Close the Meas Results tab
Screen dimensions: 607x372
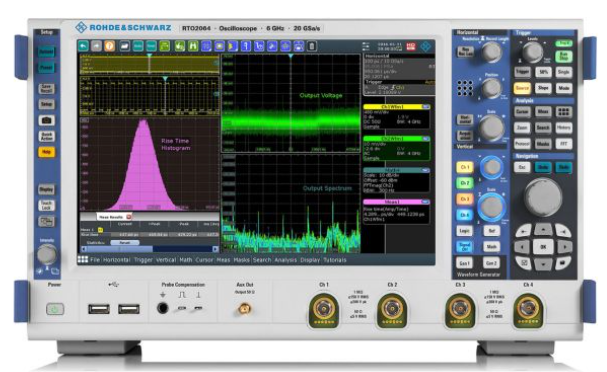click(129, 217)
